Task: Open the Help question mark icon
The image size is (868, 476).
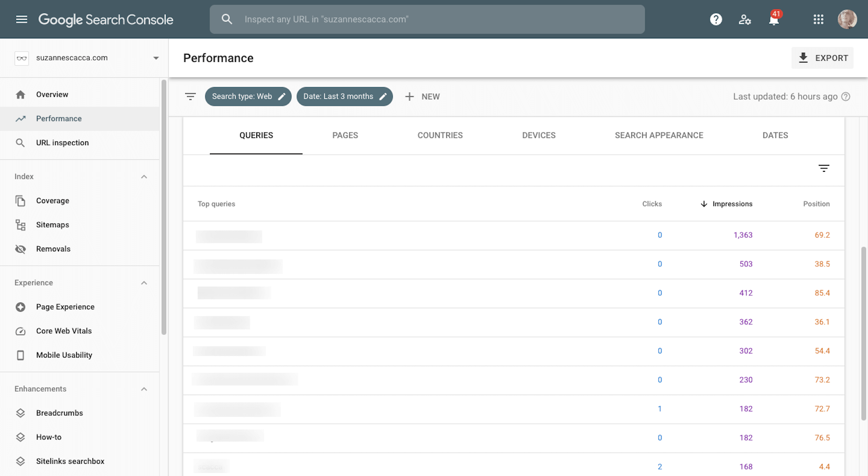Action: 716,19
